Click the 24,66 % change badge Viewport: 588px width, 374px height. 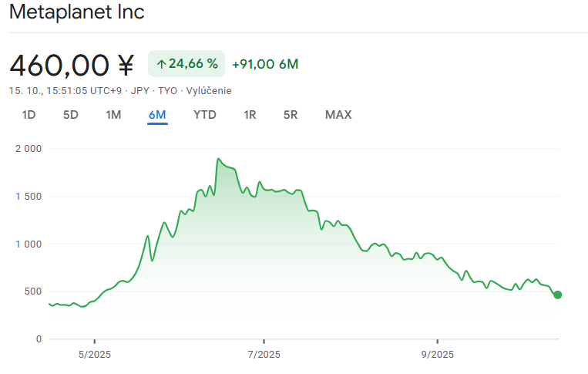click(x=186, y=64)
